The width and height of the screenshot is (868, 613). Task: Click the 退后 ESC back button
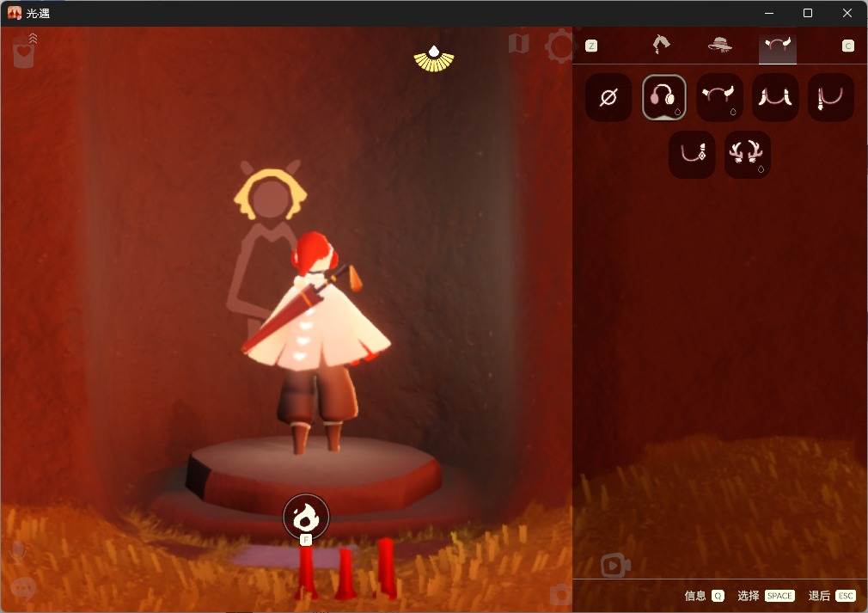click(x=832, y=596)
